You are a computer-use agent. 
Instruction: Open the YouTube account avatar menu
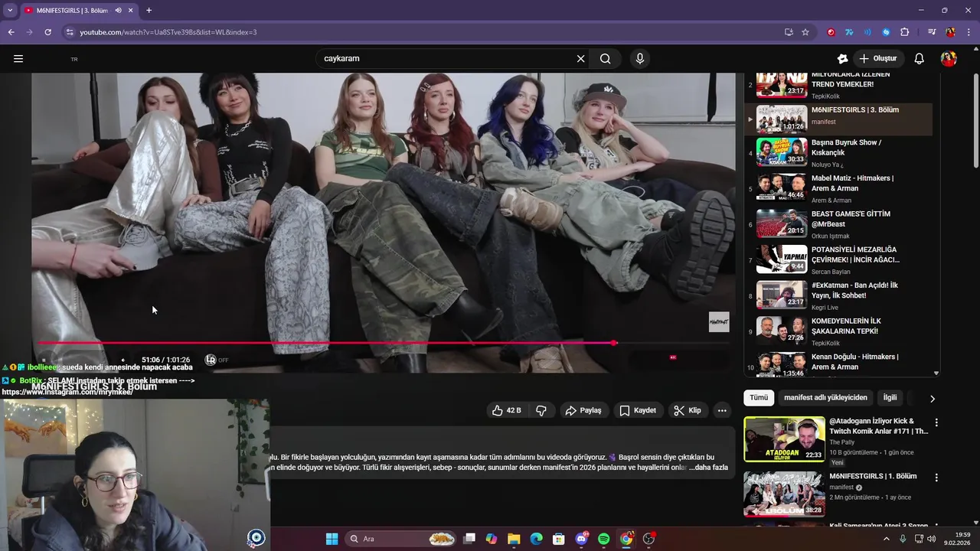coord(949,58)
